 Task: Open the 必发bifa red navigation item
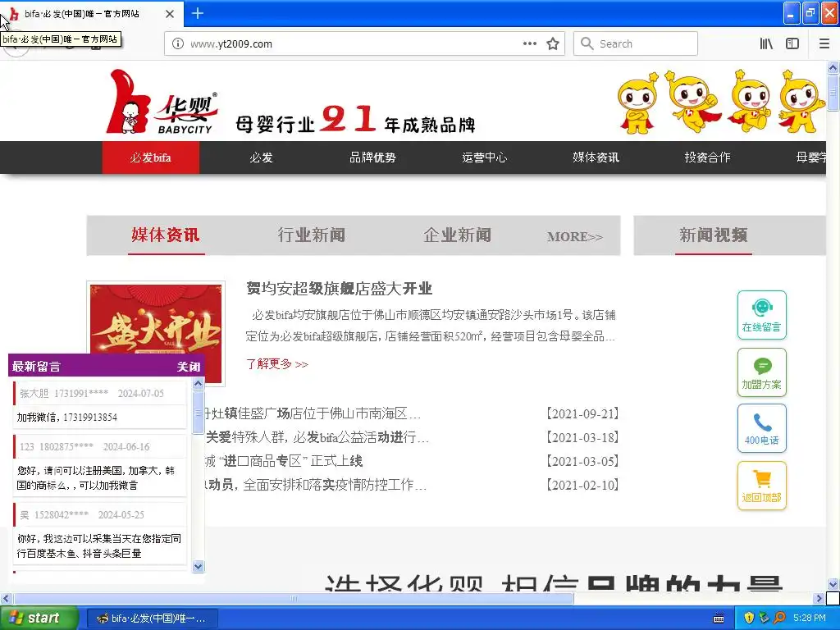[151, 157]
